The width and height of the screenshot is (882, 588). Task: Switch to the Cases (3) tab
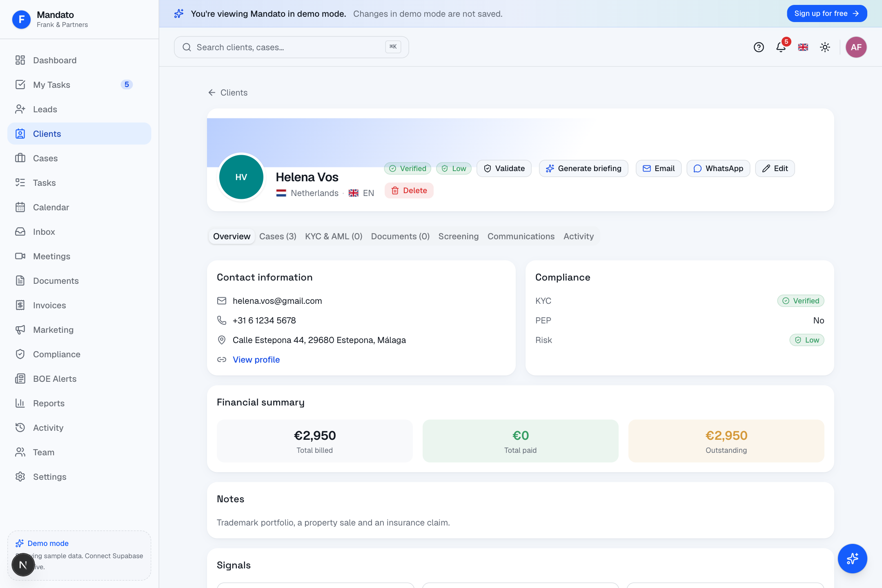click(278, 236)
